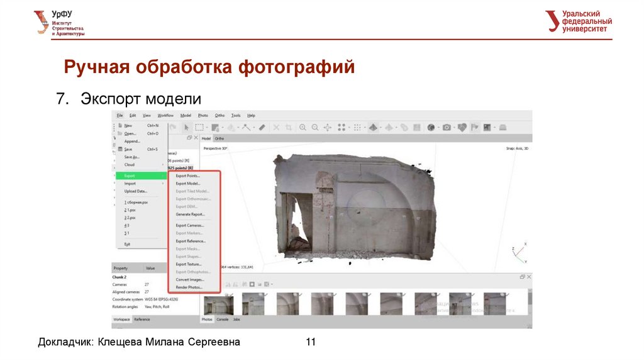Select the first photo thumbnail
This screenshot has height=361, width=644.
(x=218, y=304)
